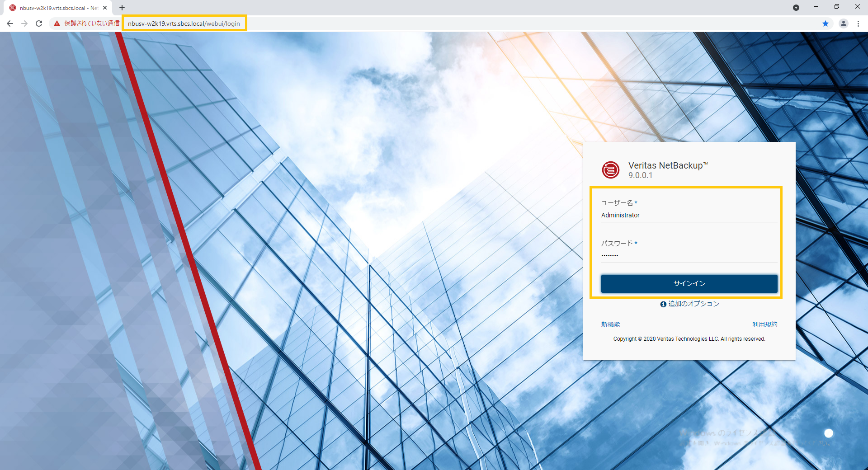
Task: Click the Copyright 2020 Veritas text
Action: point(689,339)
